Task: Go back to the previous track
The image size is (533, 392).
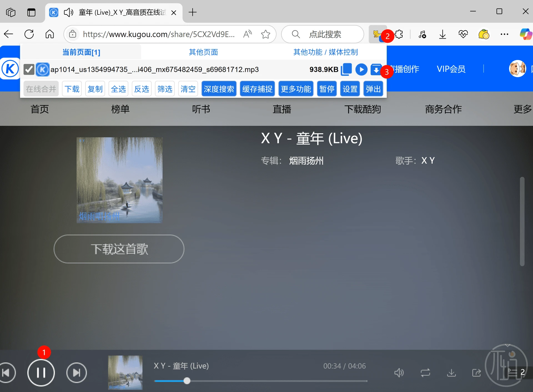Action: 7,373
